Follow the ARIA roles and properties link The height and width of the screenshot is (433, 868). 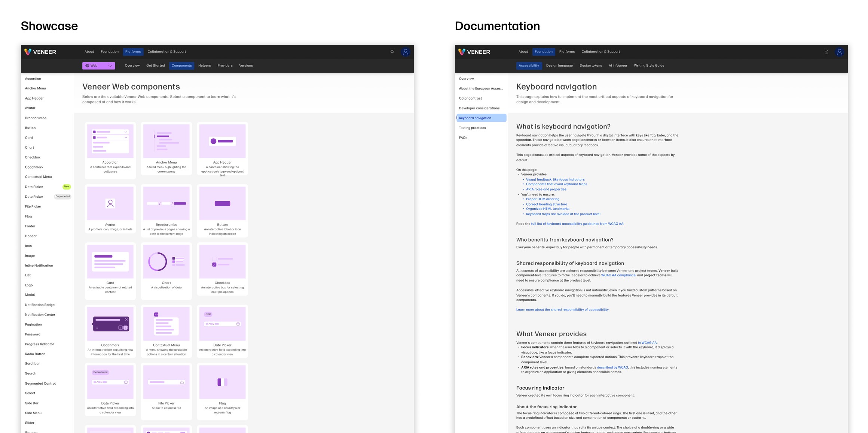[546, 189]
